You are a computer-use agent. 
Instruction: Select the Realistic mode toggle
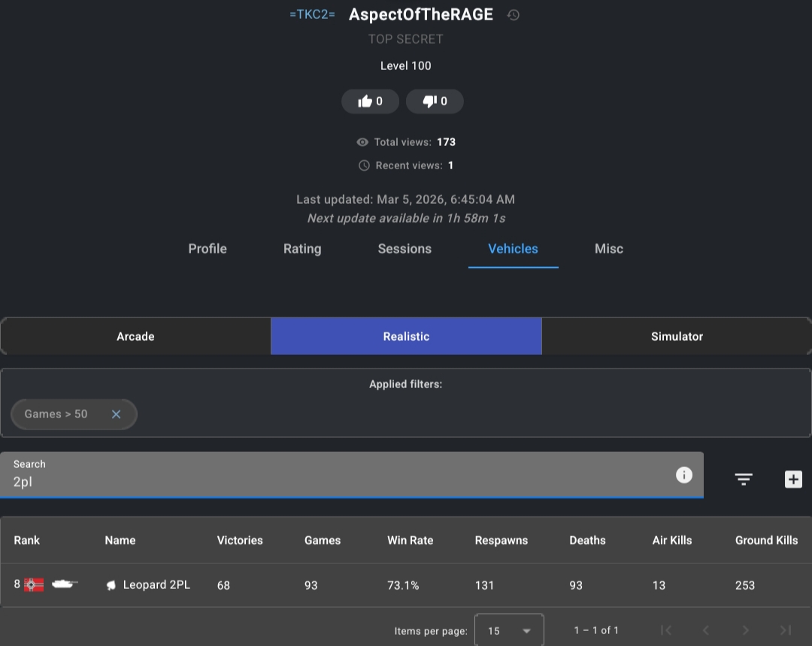pos(406,336)
